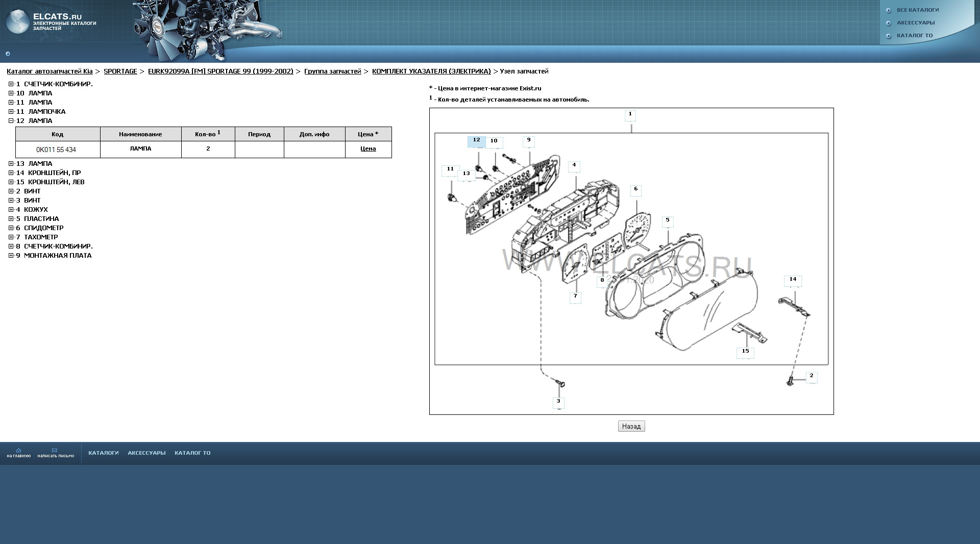Viewport: 980px width, 544px height.
Task: Open 'КАТАЛОГИ' in the footer menu
Action: coord(103,453)
